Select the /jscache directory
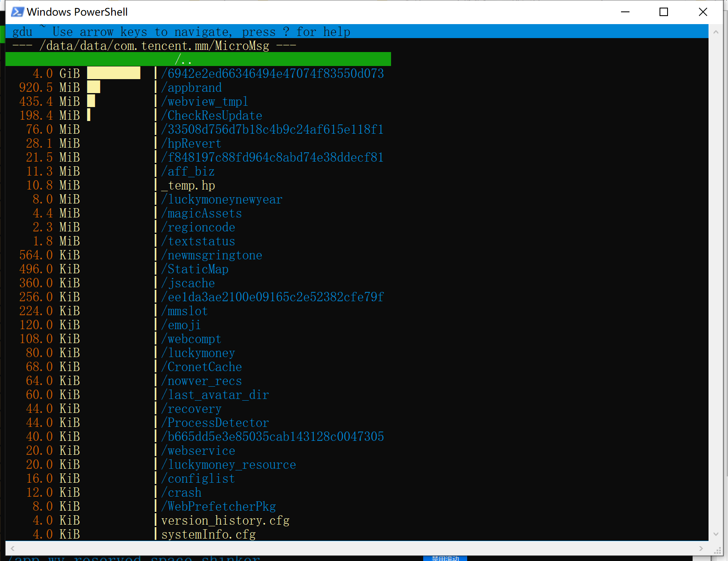728x561 pixels. point(188,283)
